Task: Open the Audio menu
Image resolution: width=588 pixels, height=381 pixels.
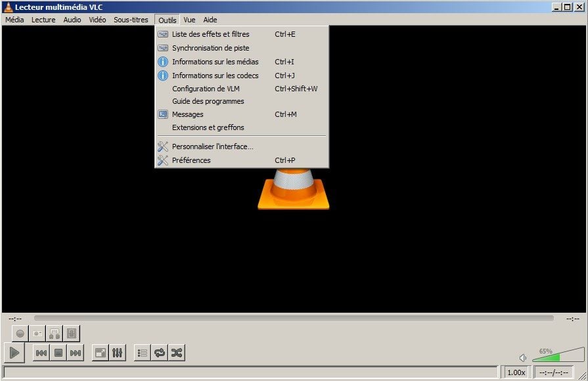Action: click(72, 20)
